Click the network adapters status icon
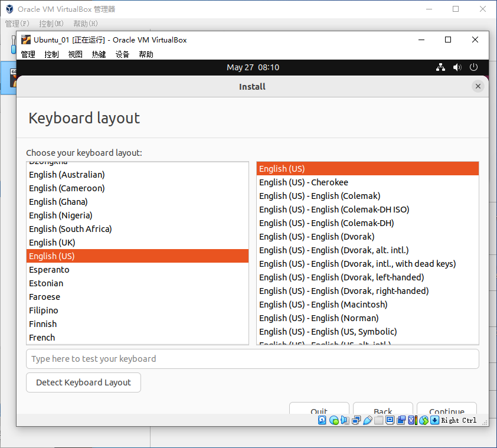The image size is (497, 448). pos(357,420)
